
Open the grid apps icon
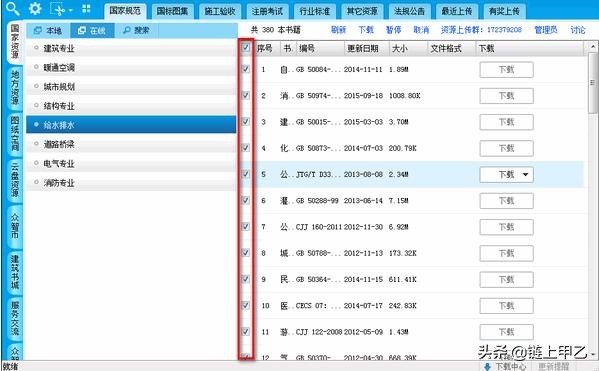(x=86, y=8)
